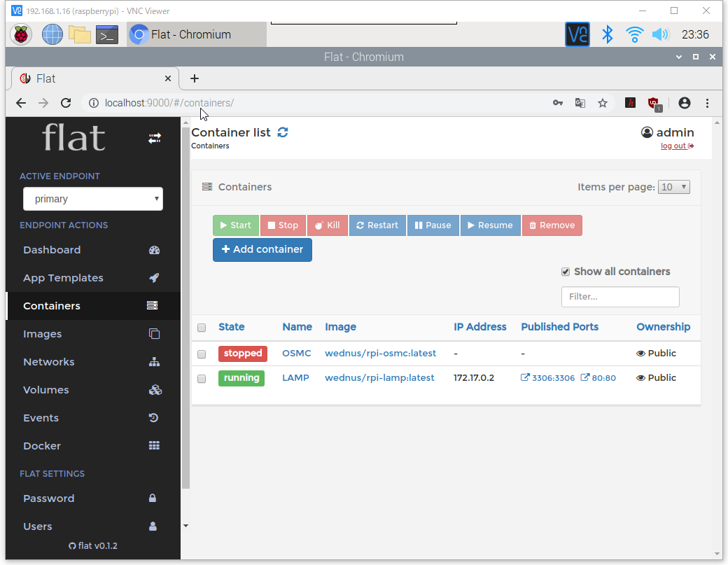Open Docker in the sidebar
This screenshot has height=565, width=728.
click(x=93, y=446)
